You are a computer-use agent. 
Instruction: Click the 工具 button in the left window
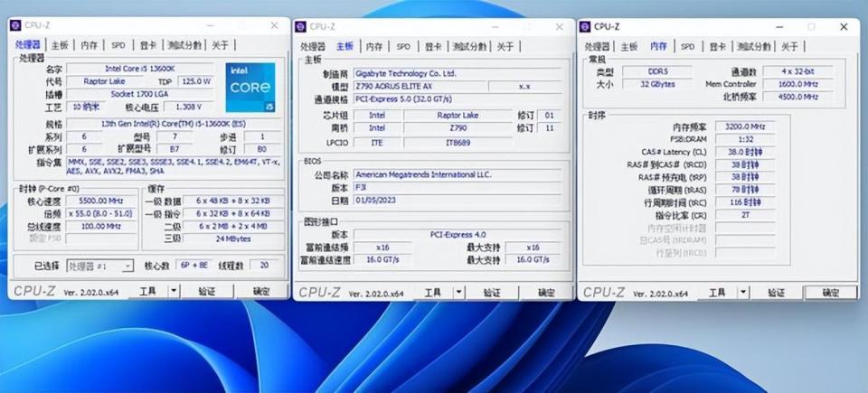click(x=147, y=291)
